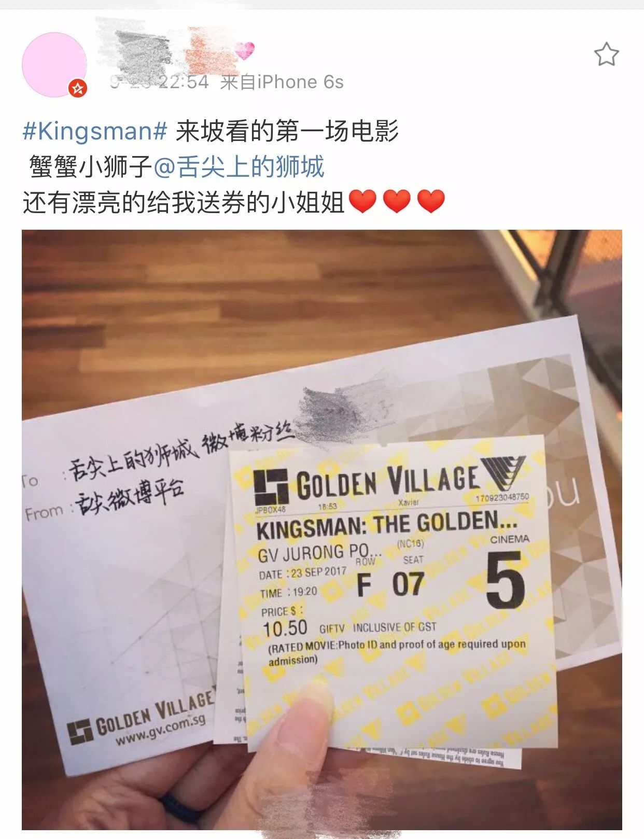Screen dimensions: 644x839
Task: Tap the verified badge on the avatar
Action: tap(78, 89)
